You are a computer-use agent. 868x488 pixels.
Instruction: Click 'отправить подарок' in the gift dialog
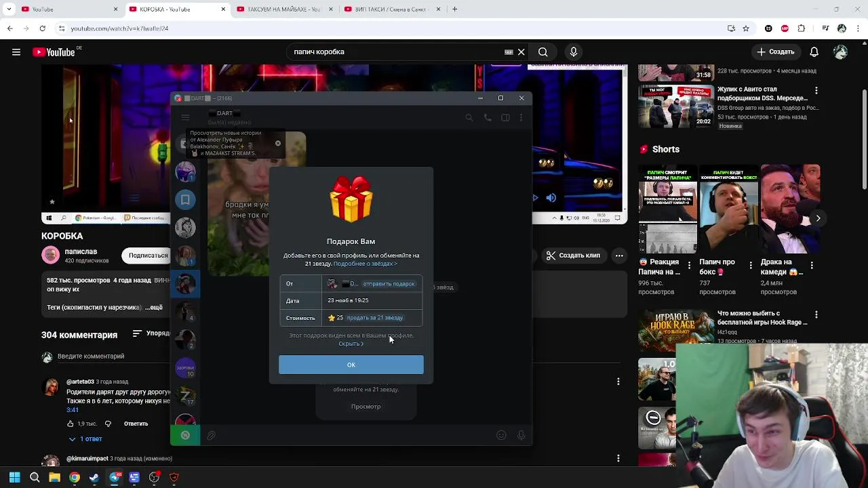(x=389, y=284)
